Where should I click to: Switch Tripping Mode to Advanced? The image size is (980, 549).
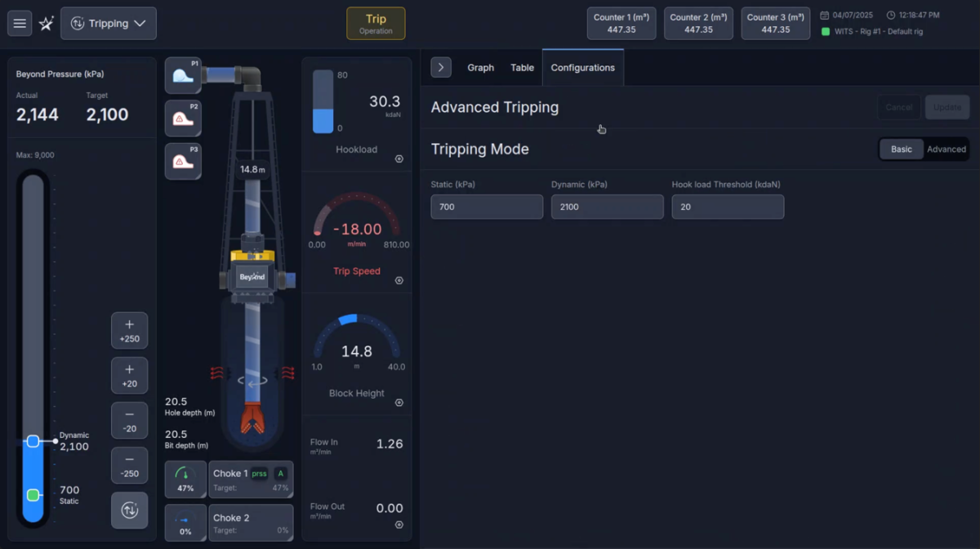point(946,150)
